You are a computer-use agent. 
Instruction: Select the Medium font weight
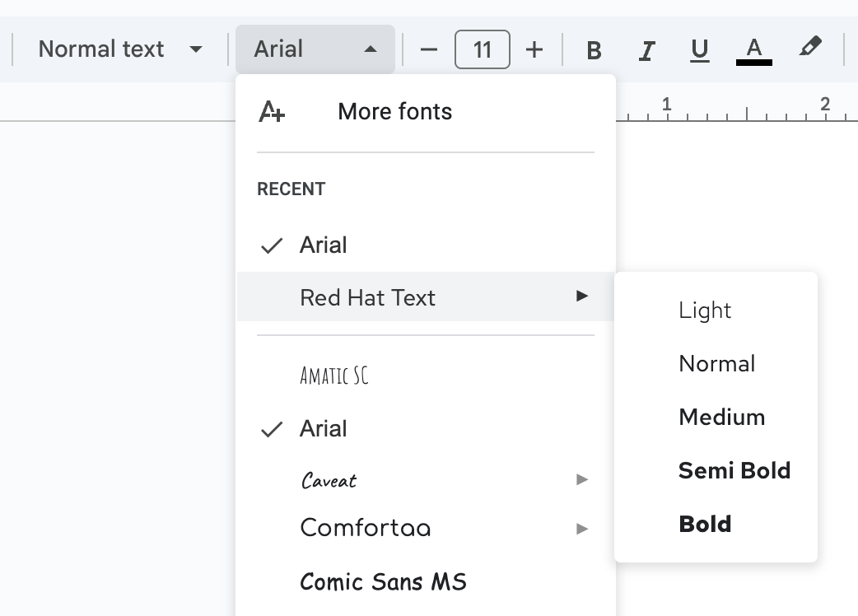pyautogui.click(x=716, y=417)
